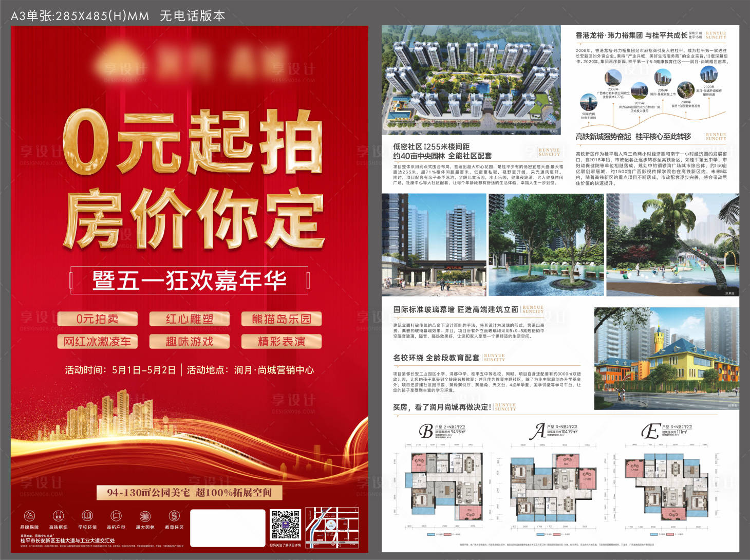Click the 高铁枢纽 train icon
The width and height of the screenshot is (750, 560).
(58, 515)
